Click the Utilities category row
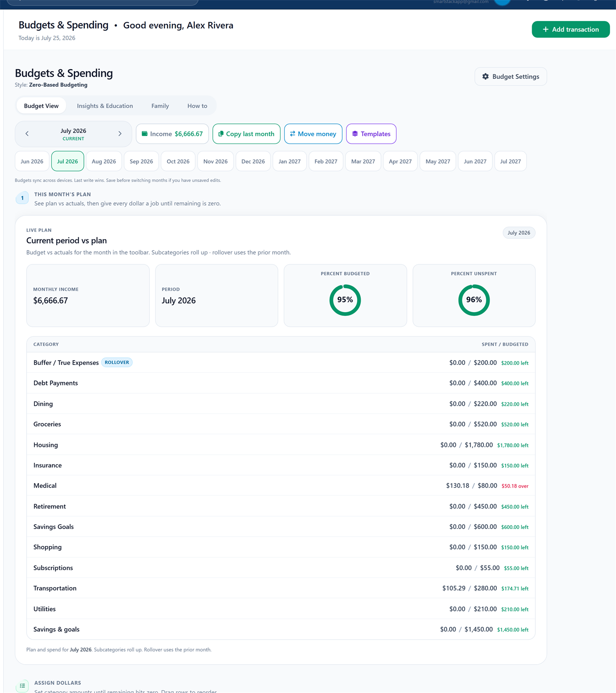 click(281, 609)
